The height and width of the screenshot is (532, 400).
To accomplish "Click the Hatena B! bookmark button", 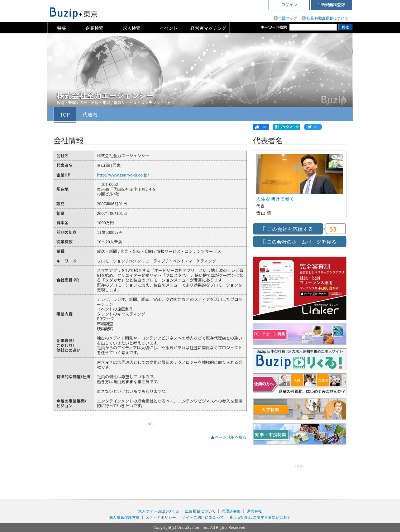I will click(286, 127).
